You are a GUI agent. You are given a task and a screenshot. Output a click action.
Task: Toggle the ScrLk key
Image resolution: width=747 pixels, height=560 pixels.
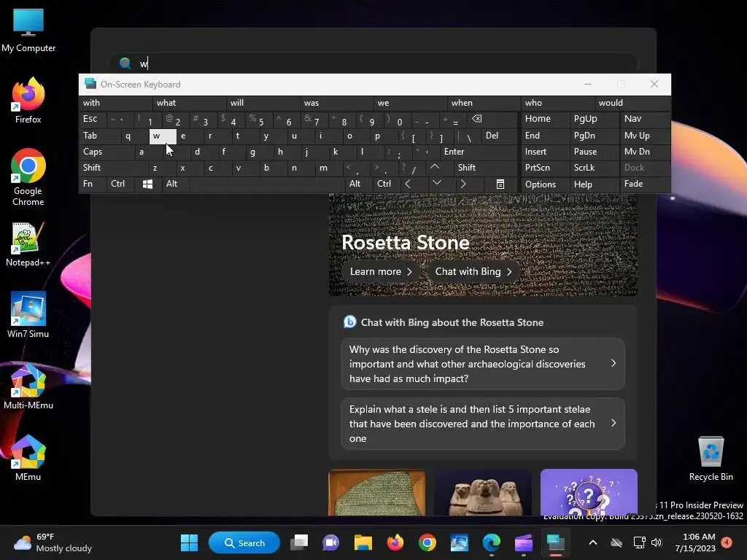click(594, 168)
